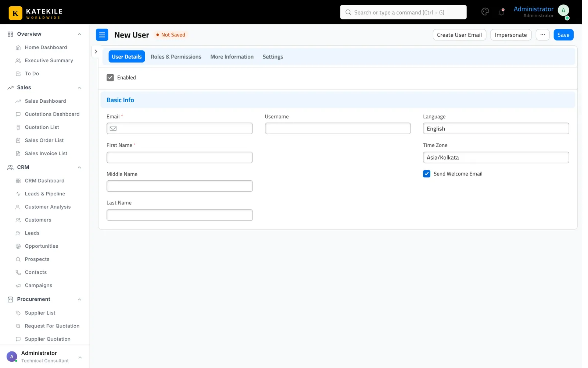This screenshot has width=588, height=368.
Task: Click the Create User Email button
Action: pos(459,35)
